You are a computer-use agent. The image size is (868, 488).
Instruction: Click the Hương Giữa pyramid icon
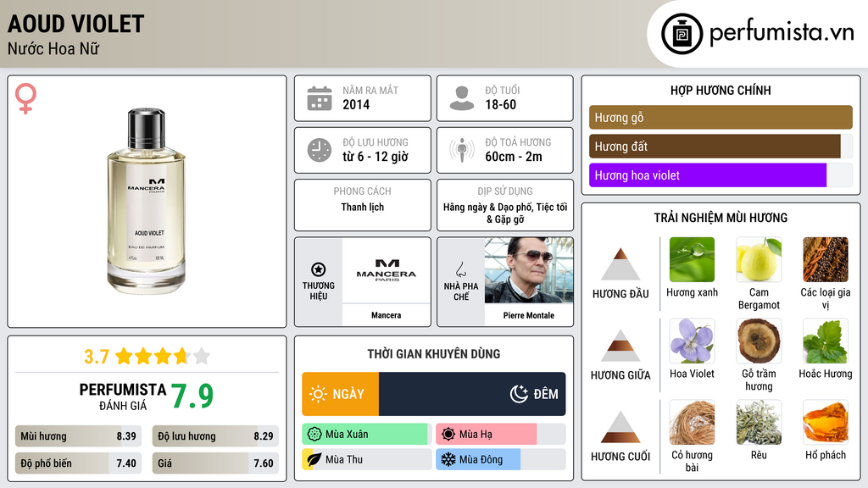(x=620, y=346)
